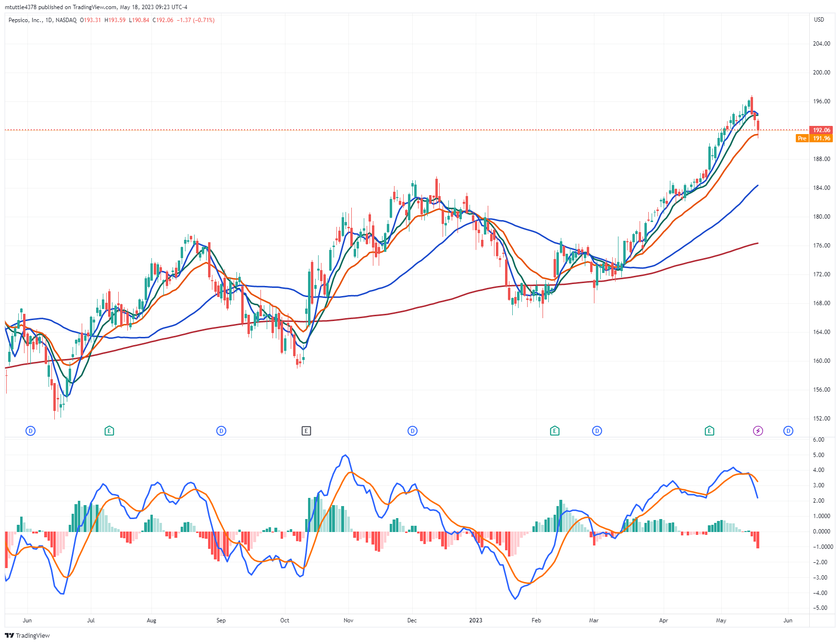The width and height of the screenshot is (840, 644).
Task: Click the high value H193.59
Action: [x=115, y=20]
